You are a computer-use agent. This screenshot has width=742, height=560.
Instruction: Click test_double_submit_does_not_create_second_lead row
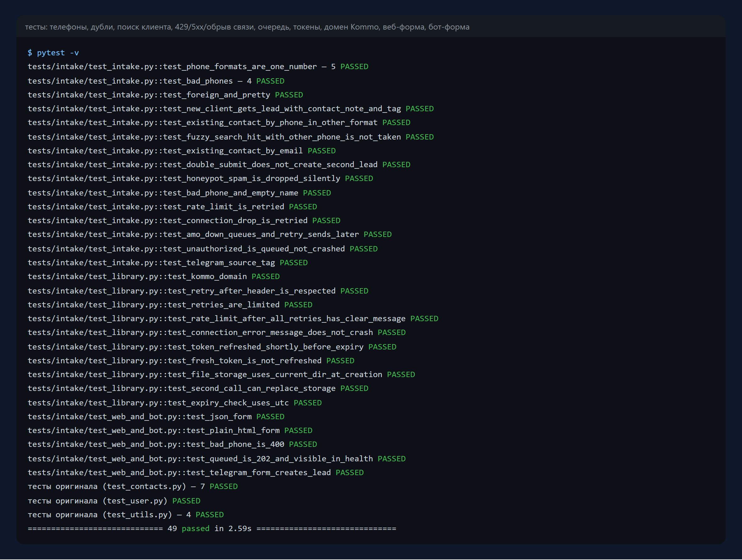click(219, 165)
